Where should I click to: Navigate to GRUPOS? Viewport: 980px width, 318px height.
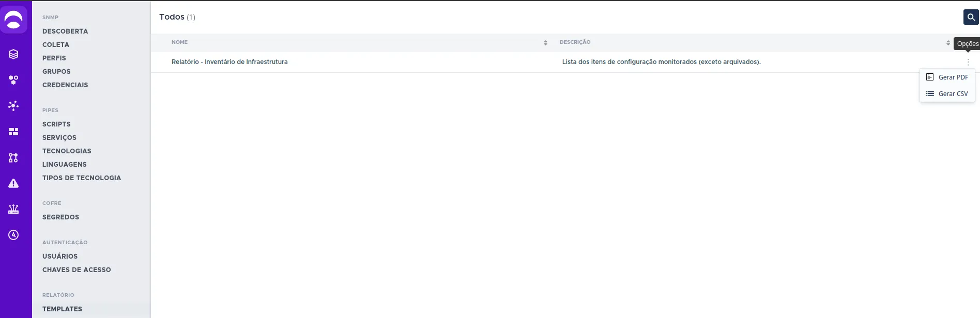(56, 72)
